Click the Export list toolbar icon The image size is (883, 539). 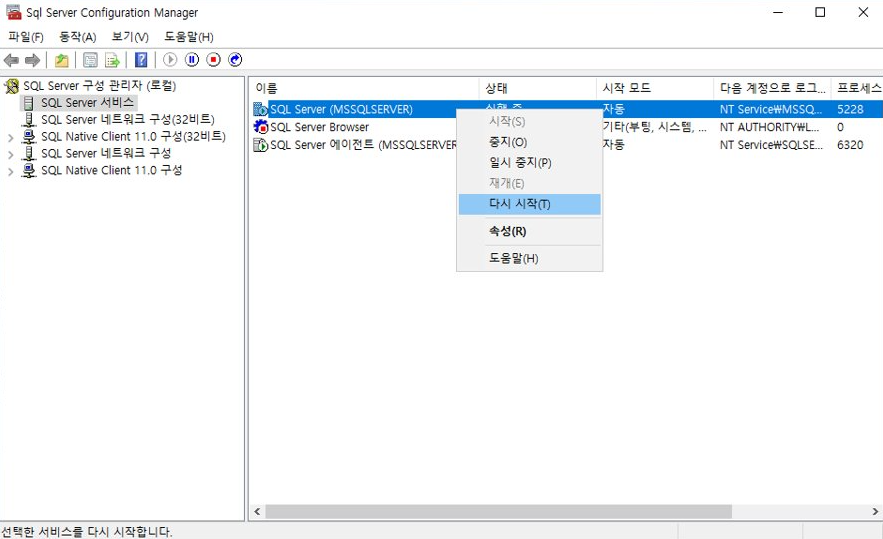tap(112, 60)
